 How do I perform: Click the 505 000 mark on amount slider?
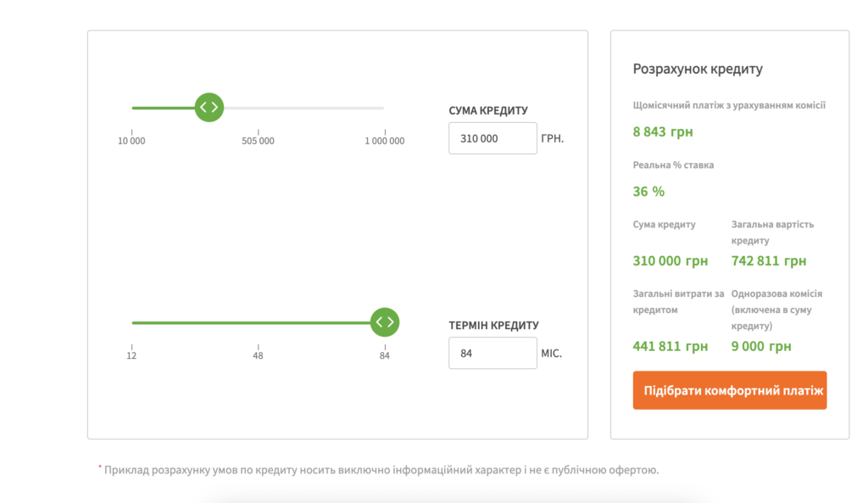(258, 141)
